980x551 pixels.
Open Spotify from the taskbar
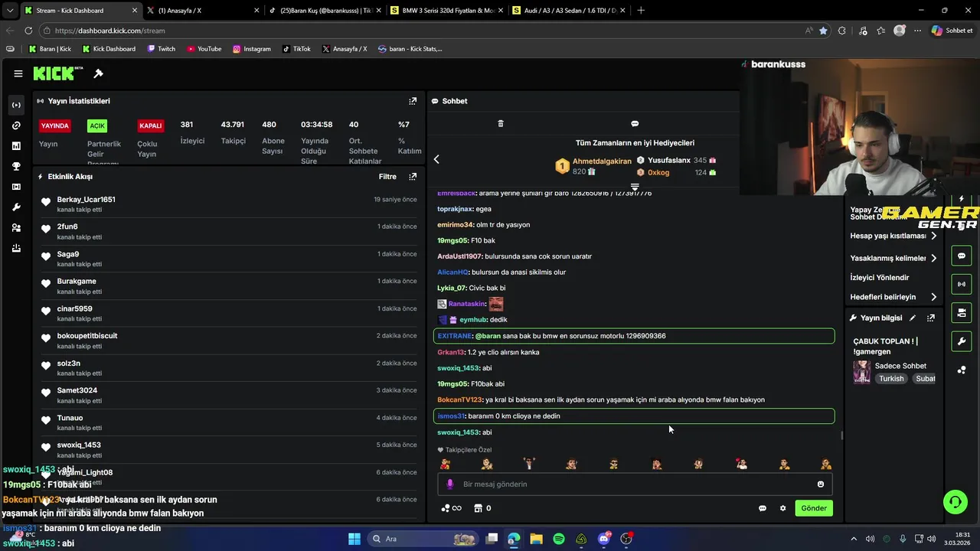tap(559, 539)
